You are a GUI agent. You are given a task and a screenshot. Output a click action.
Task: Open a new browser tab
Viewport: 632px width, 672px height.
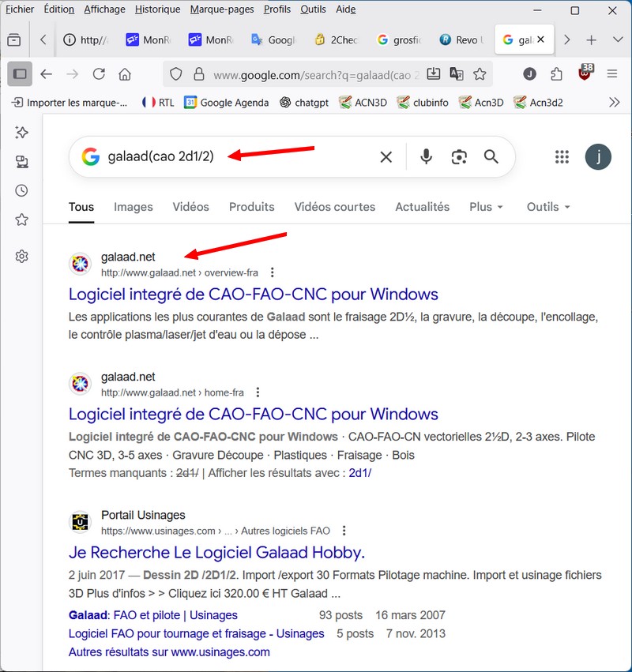click(591, 40)
